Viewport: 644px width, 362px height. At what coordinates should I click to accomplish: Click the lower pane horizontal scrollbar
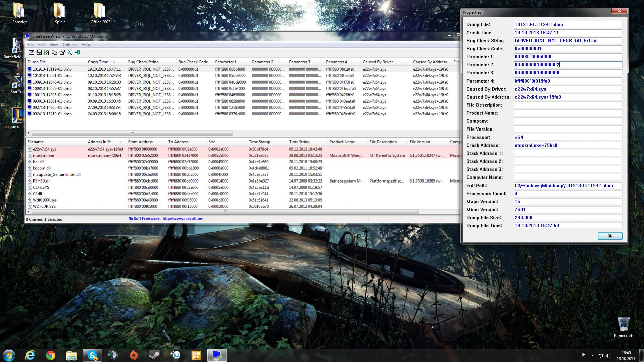[x=225, y=212]
